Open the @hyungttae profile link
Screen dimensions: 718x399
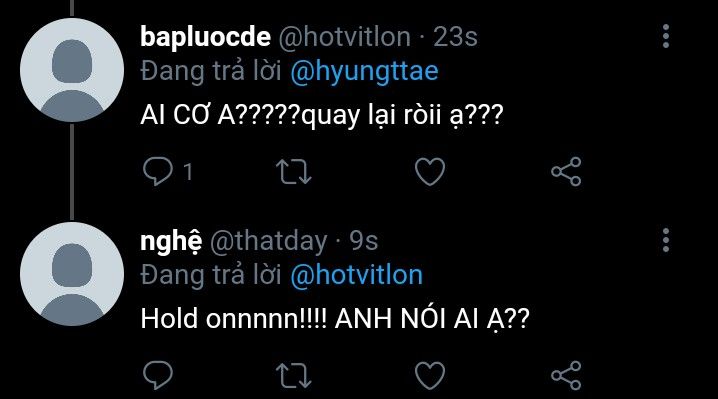coord(364,71)
